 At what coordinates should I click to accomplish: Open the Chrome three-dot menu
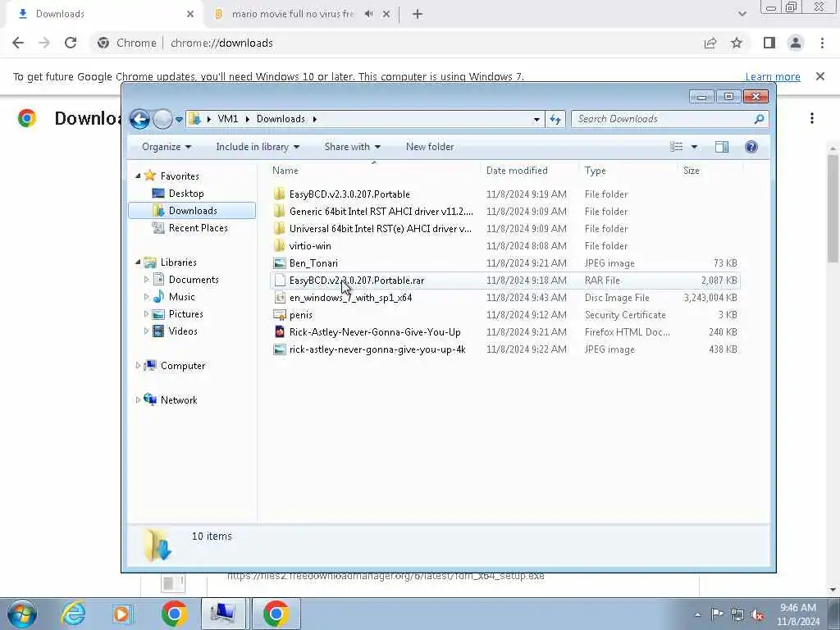(822, 43)
